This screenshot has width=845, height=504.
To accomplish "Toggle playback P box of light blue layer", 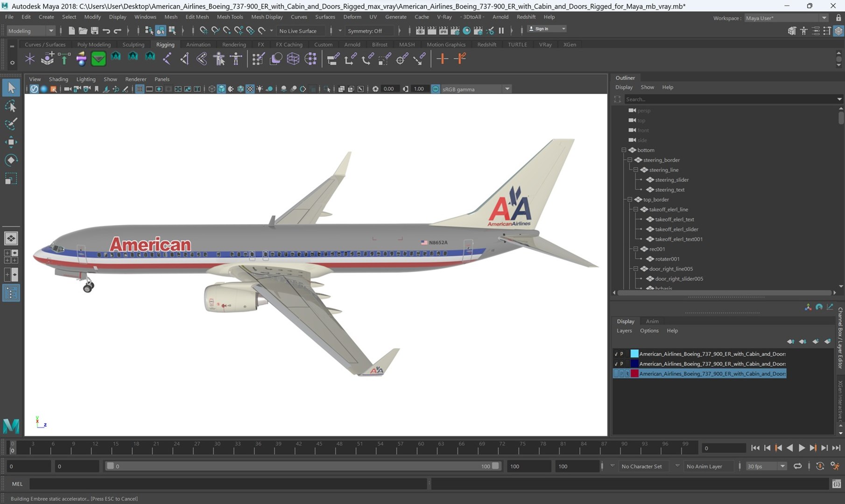I will pos(621,354).
